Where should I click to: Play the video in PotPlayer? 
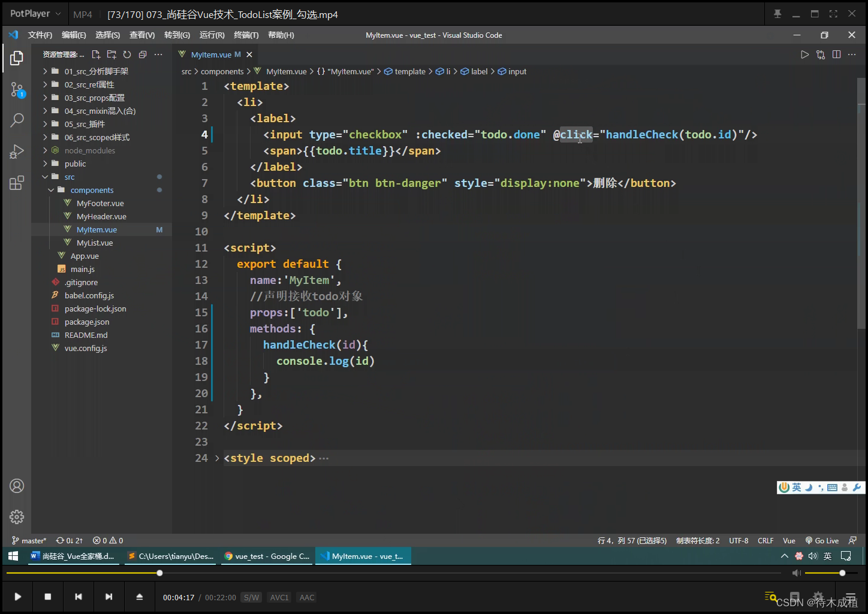pos(18,597)
